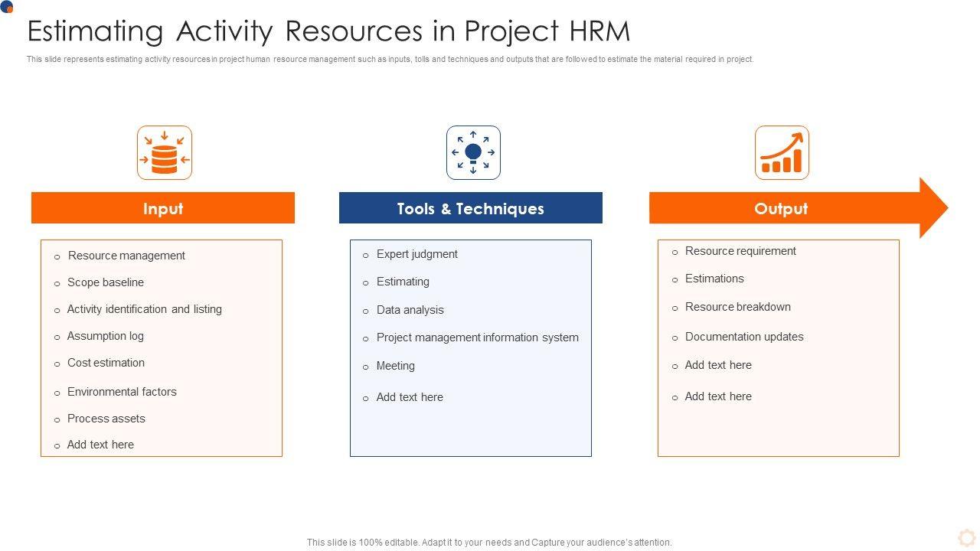Select Activity identification and listing item

pyautogui.click(x=145, y=309)
